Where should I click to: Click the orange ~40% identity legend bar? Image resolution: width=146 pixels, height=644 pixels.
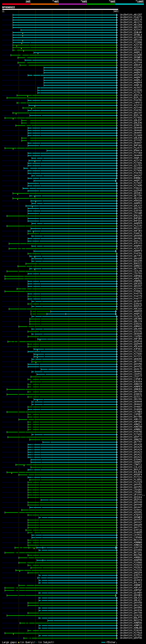(45, 4)
